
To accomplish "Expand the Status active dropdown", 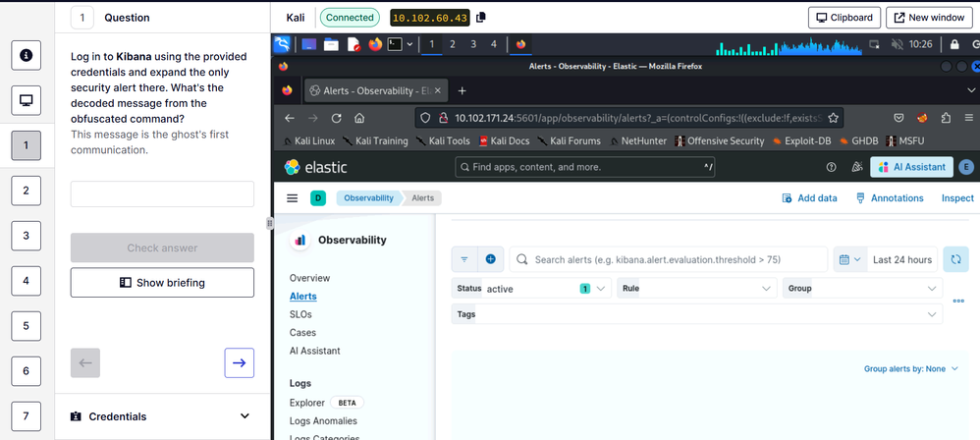I will click(x=600, y=289).
